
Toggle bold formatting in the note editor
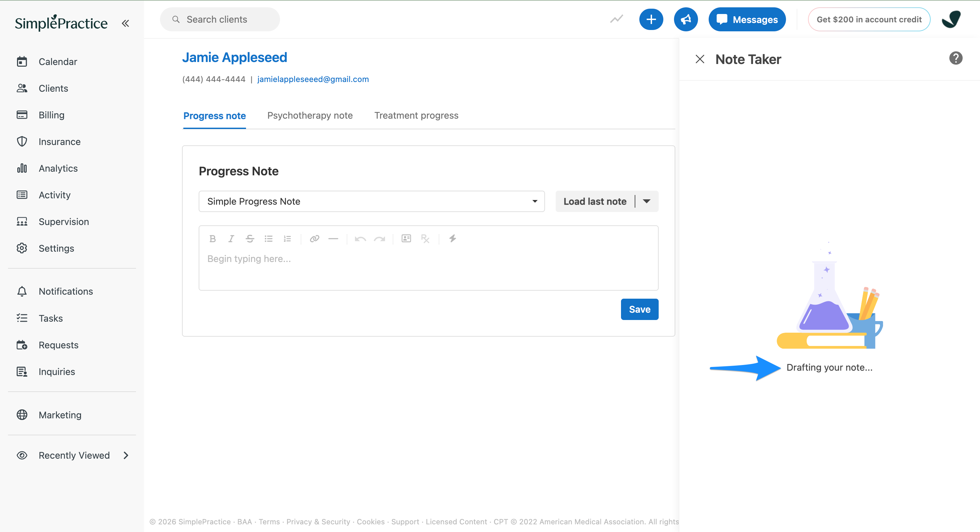[x=212, y=239]
